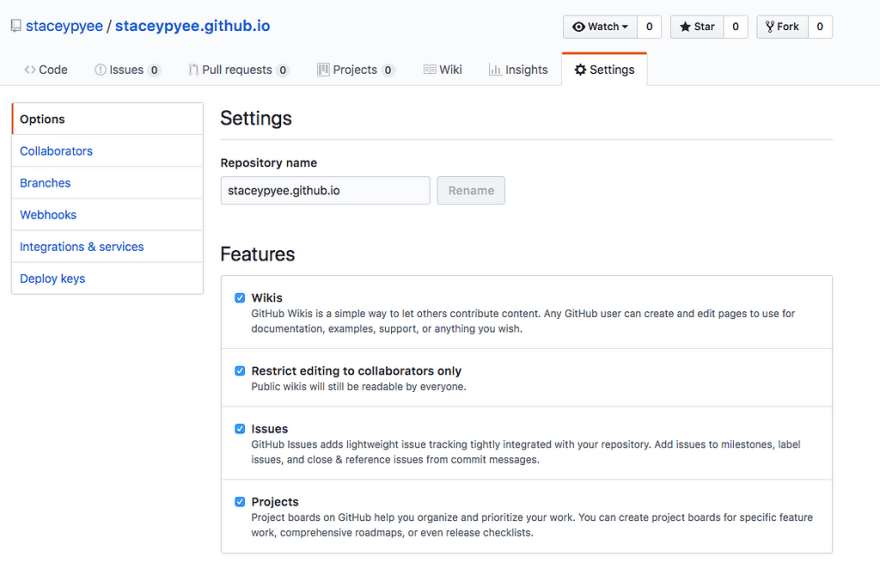880x563 pixels.
Task: Go to the Pull requests tab
Action: 239,70
